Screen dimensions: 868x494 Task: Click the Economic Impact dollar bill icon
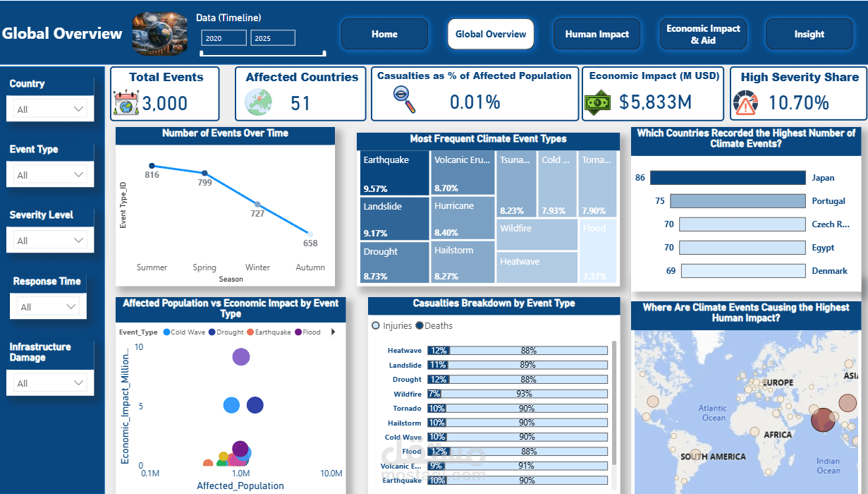click(x=598, y=103)
